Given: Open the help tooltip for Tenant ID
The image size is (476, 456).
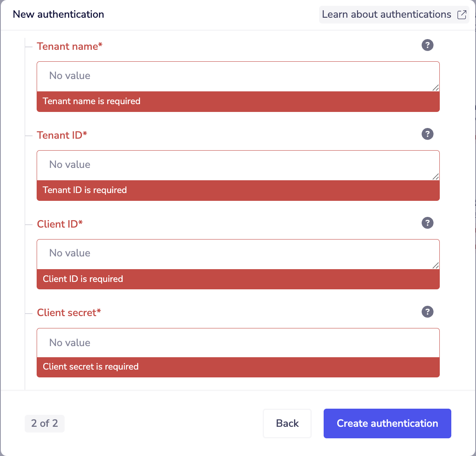Looking at the screenshot, I should pyautogui.click(x=427, y=134).
